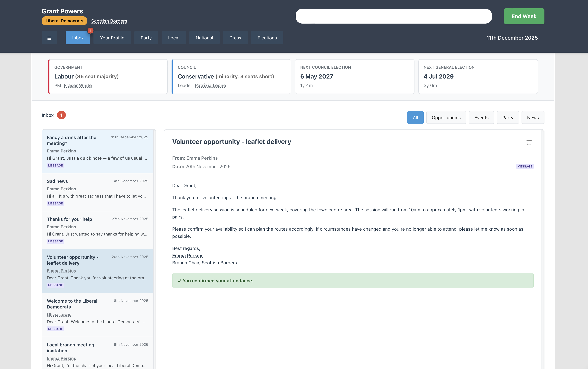Delete message with trash icon
588x369 pixels.
click(529, 142)
